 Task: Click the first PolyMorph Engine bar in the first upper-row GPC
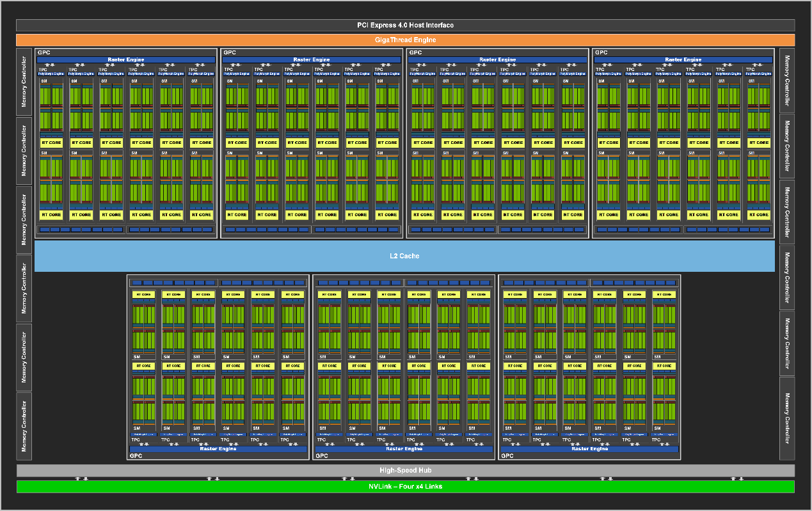pyautogui.click(x=52, y=74)
